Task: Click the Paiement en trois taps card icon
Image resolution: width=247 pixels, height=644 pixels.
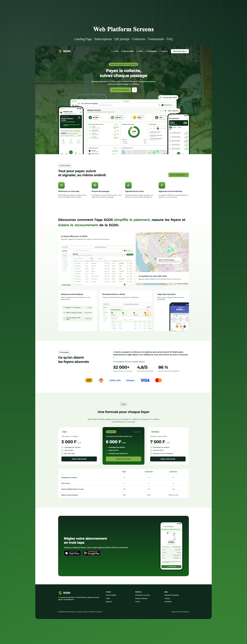Action: tap(61, 185)
